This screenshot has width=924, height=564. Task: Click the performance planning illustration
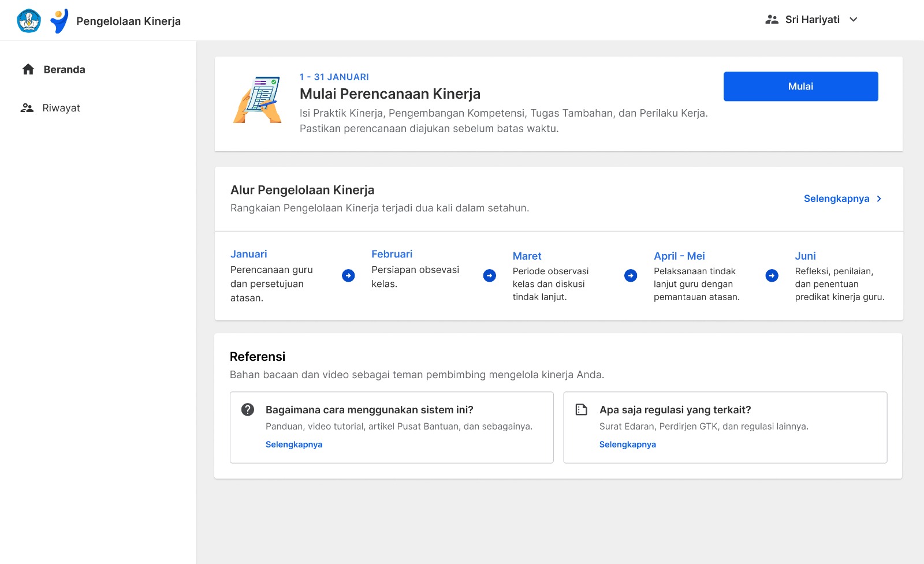(258, 100)
